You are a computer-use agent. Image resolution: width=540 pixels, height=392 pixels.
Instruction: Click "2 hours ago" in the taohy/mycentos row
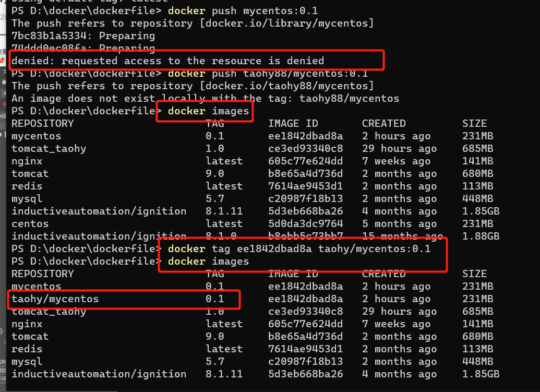point(396,299)
